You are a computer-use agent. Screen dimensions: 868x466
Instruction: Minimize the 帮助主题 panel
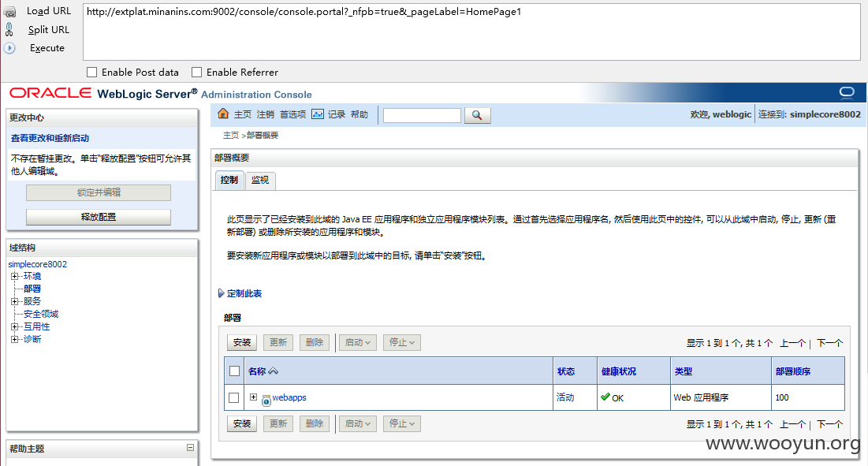(191, 447)
